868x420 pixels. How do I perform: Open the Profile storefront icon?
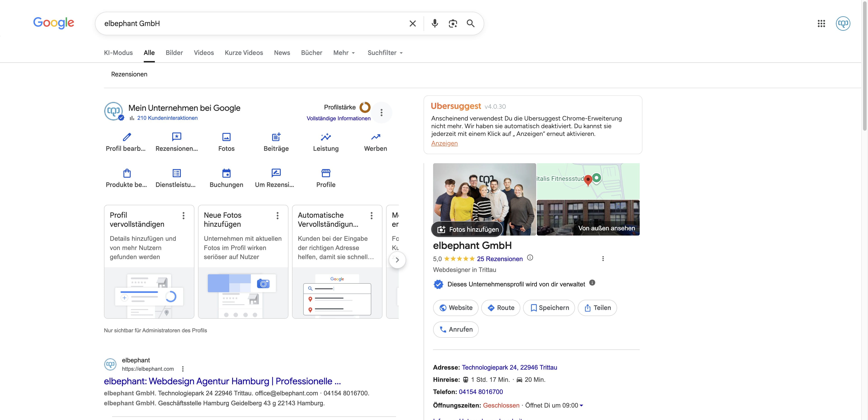[326, 173]
